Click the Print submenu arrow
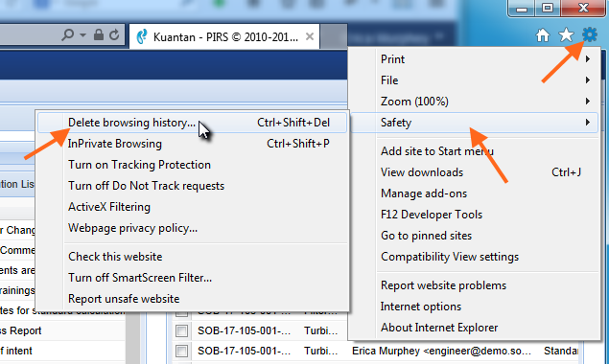This screenshot has width=609, height=364. click(x=588, y=59)
